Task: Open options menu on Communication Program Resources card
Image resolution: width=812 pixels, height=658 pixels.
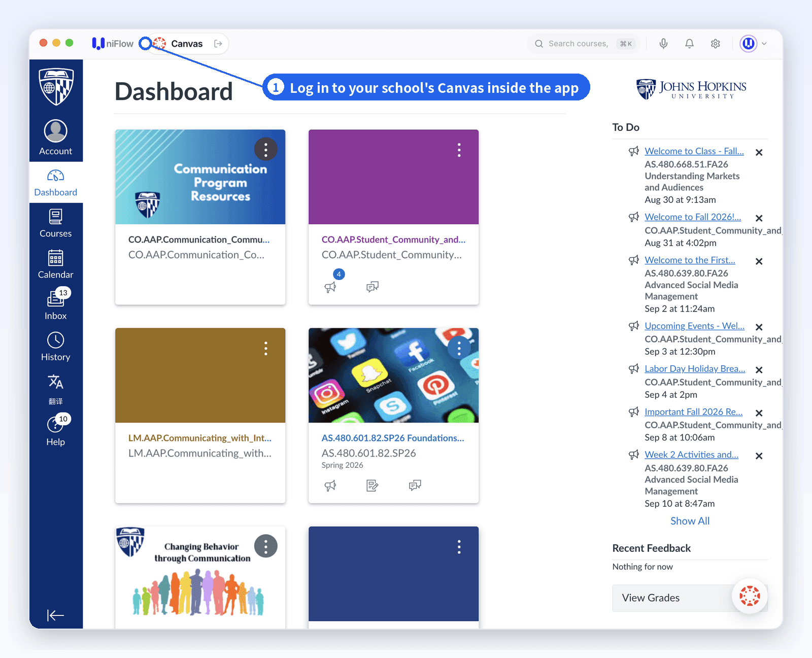Action: pyautogui.click(x=266, y=149)
